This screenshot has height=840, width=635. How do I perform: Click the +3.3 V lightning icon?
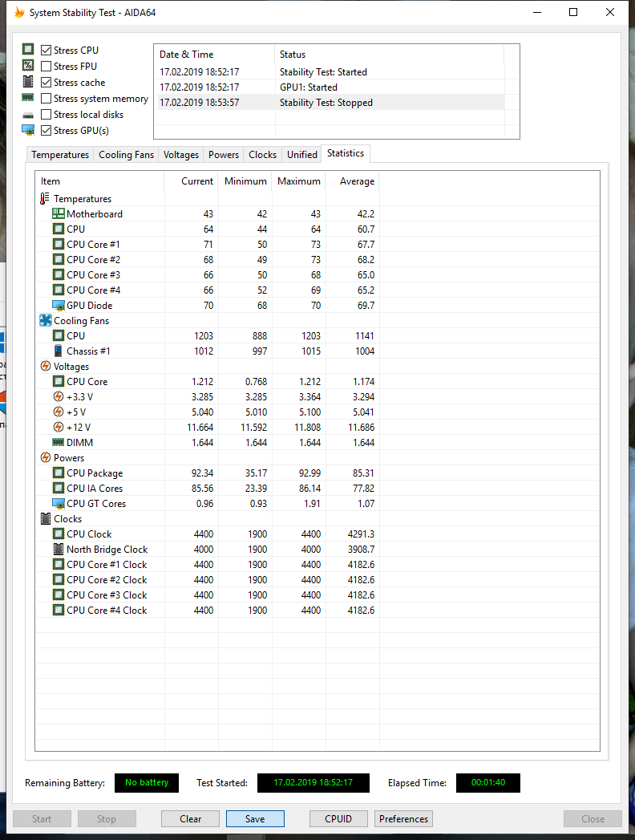59,397
